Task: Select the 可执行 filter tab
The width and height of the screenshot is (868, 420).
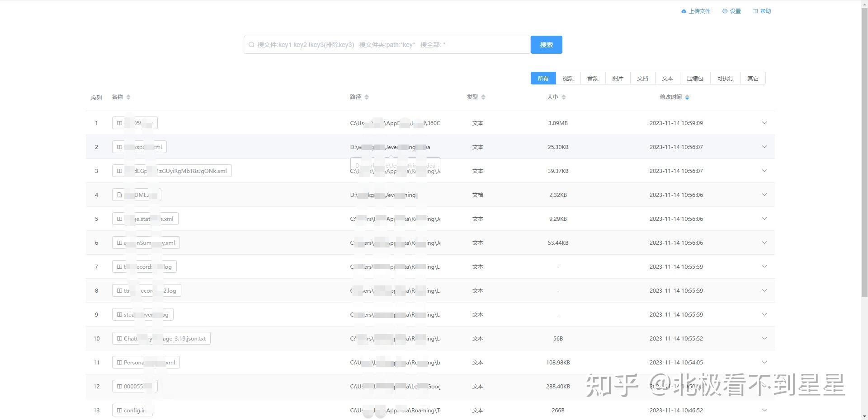Action: 725,78
